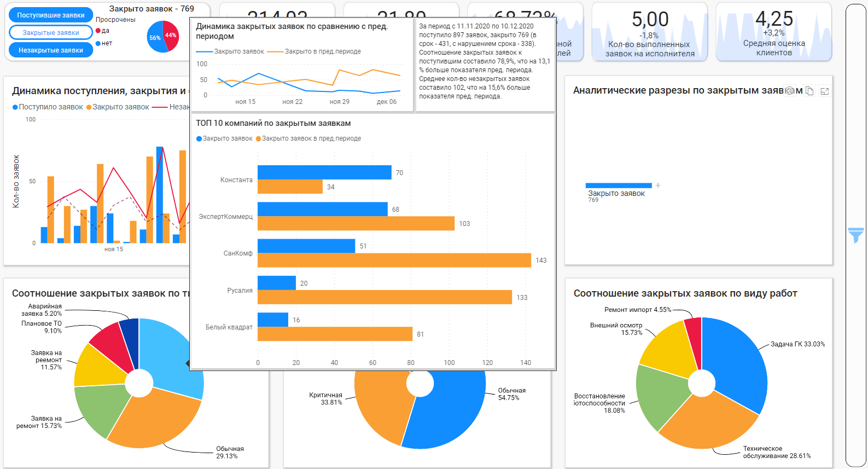Viewport: 868px width, 469px height.
Task: Click the blue Закрыто заявок legend marker in ТОП 10
Action: point(199,138)
